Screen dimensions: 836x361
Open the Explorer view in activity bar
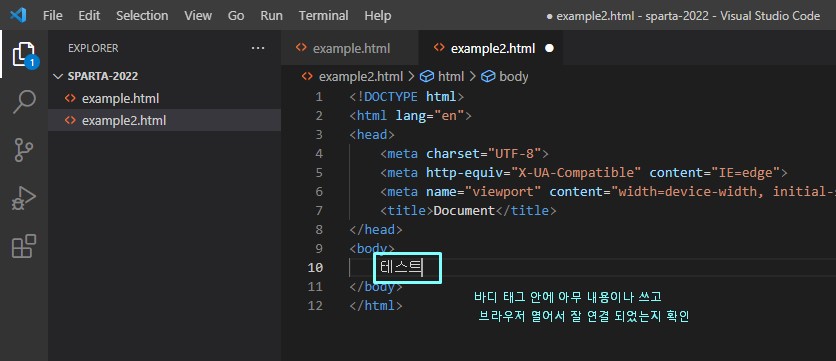pos(23,54)
